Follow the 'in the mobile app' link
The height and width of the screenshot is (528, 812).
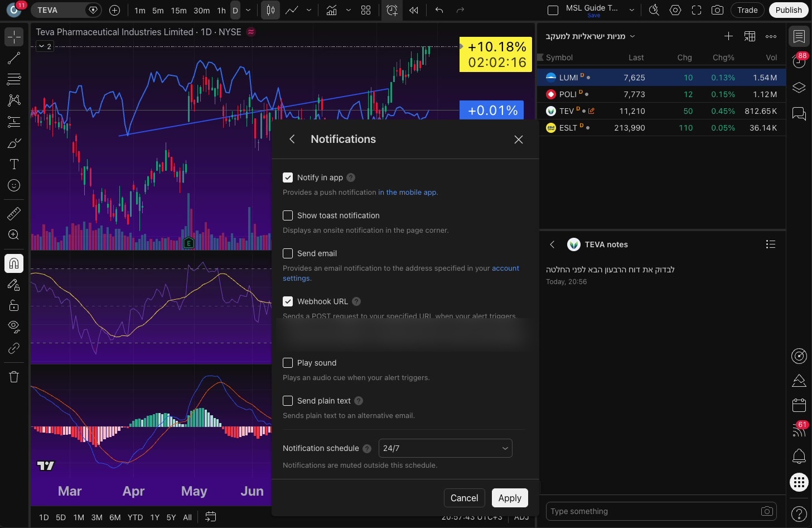pos(407,192)
